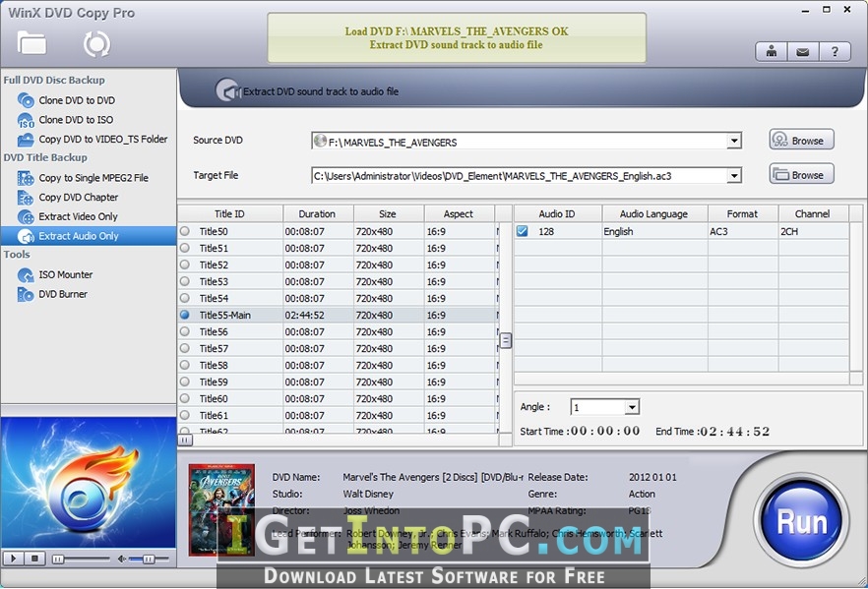
Task: Stop the preview playback
Action: [34, 559]
